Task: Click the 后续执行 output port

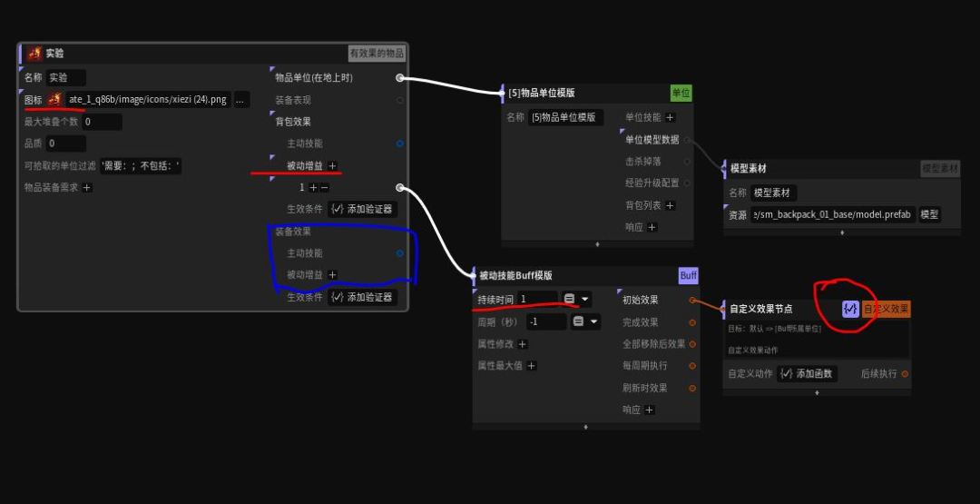Action: click(905, 374)
